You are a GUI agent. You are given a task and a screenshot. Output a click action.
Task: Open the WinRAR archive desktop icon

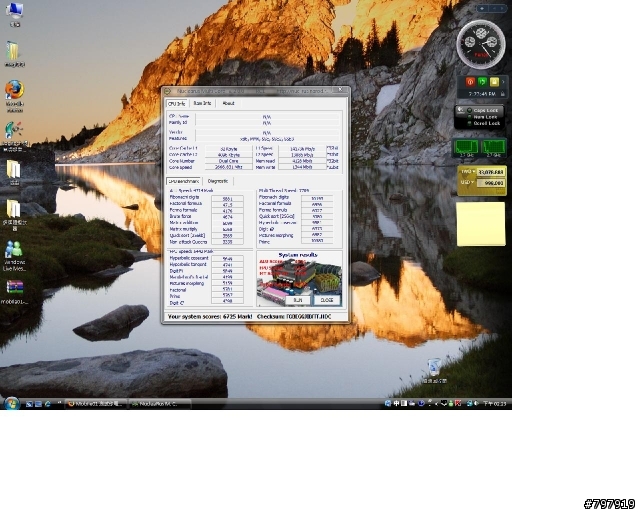[14, 291]
